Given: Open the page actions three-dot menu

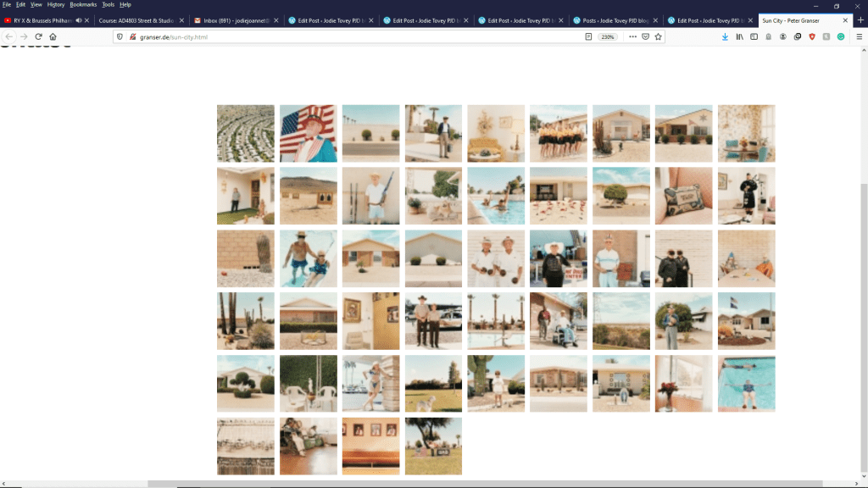Looking at the screenshot, I should pyautogui.click(x=632, y=36).
